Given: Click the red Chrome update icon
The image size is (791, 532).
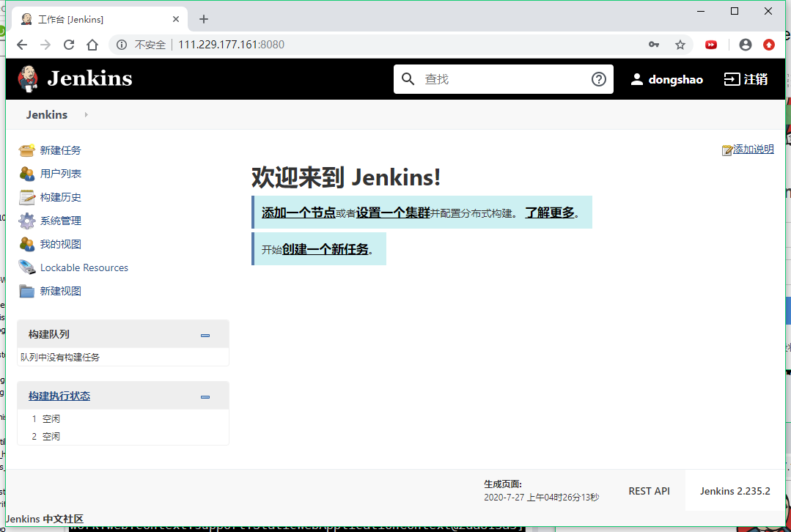Looking at the screenshot, I should [769, 45].
